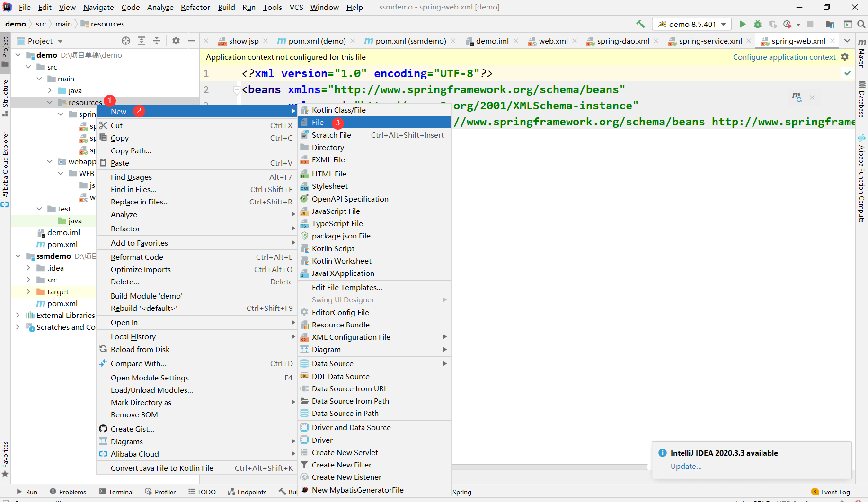
Task: Collapse the main folder node
Action: click(39, 79)
